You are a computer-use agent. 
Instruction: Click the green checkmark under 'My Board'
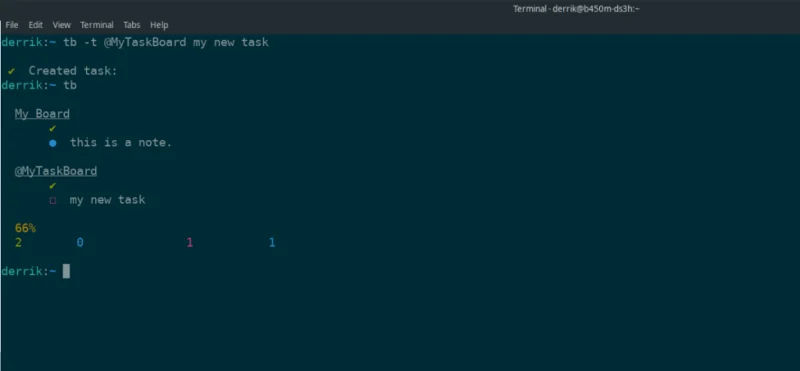pyautogui.click(x=53, y=129)
